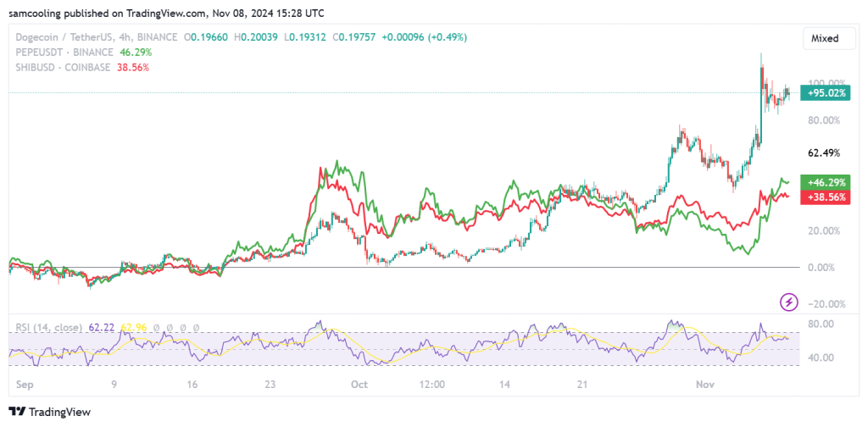Click the 62.49% axis value
Image resolution: width=868 pixels, height=427 pixels.
pyautogui.click(x=824, y=152)
